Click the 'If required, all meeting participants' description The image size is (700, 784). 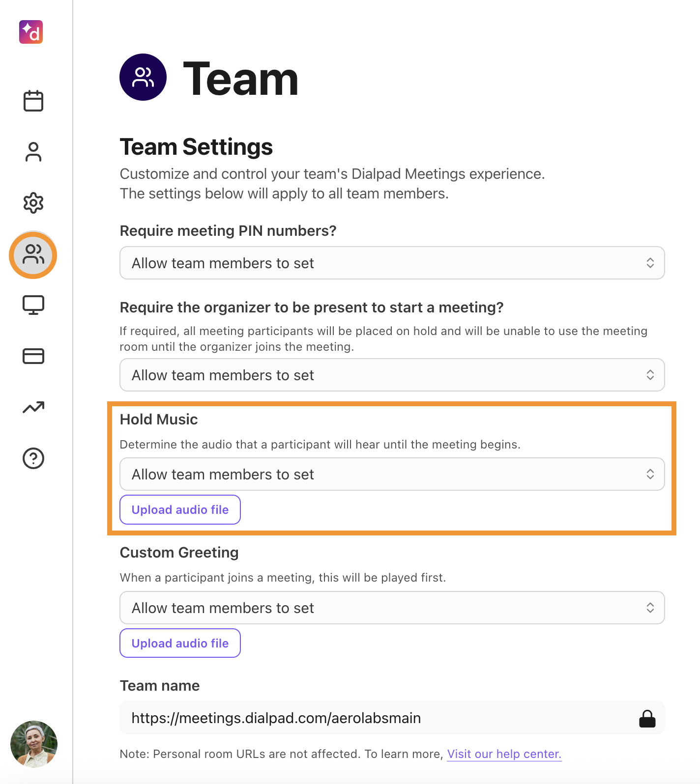383,339
